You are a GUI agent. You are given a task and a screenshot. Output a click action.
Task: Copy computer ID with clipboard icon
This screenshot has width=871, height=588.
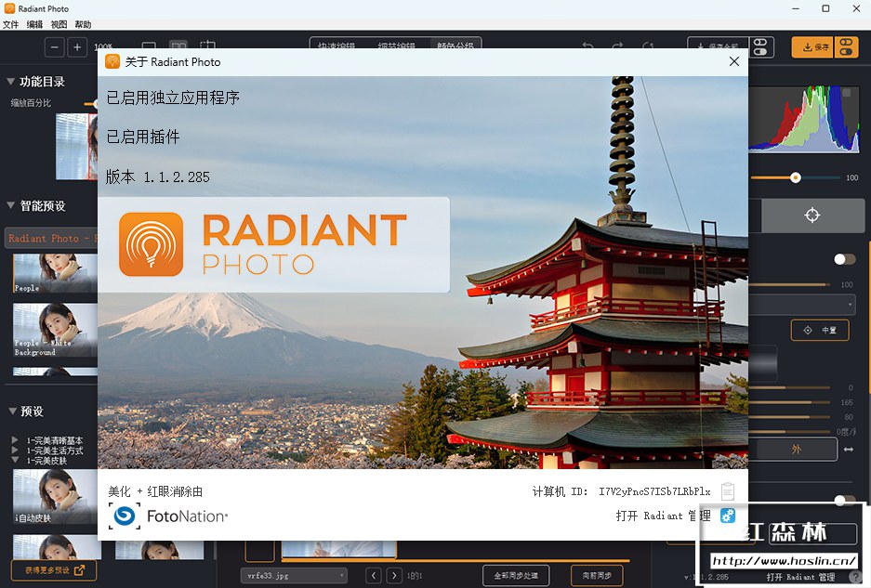[x=727, y=491]
